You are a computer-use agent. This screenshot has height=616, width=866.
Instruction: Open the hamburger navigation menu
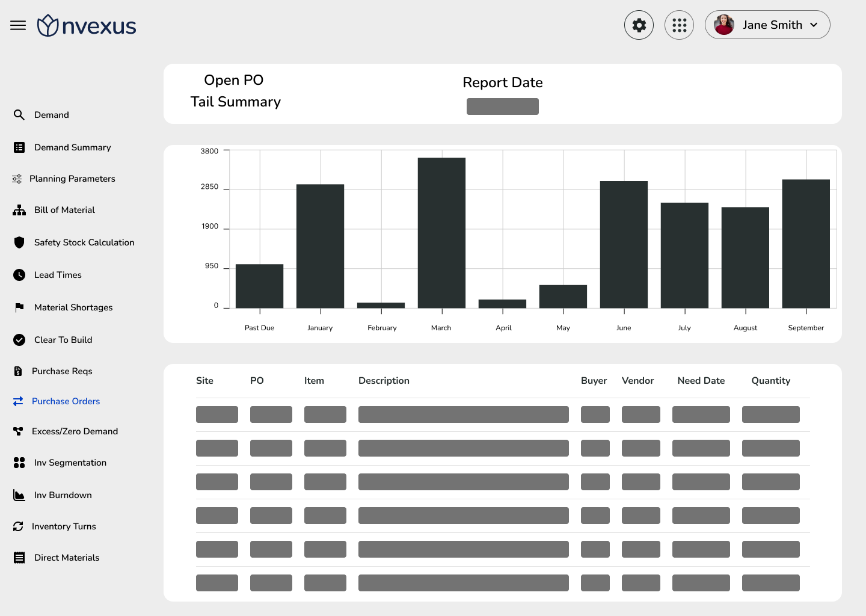pos(18,25)
